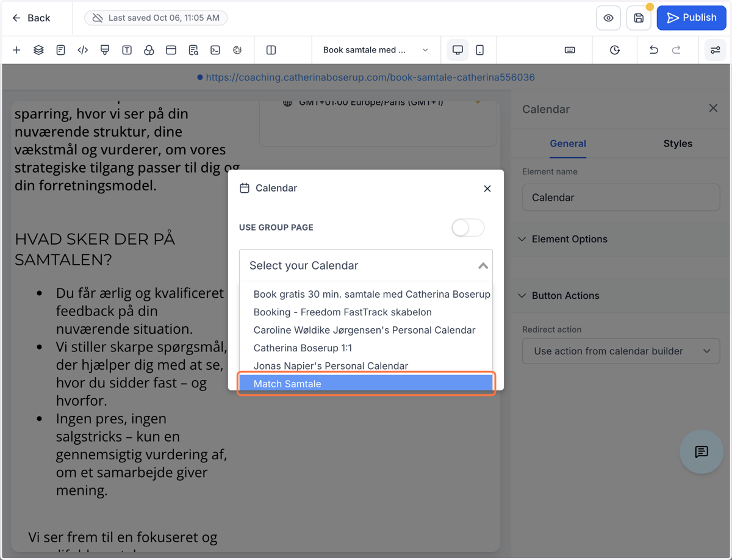Open the settings sliders icon

pos(716,50)
